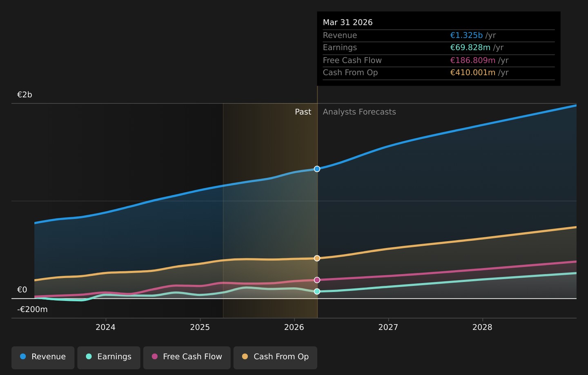The image size is (588, 375).
Task: Click the €1.325b revenue value in tooltip
Action: click(466, 36)
